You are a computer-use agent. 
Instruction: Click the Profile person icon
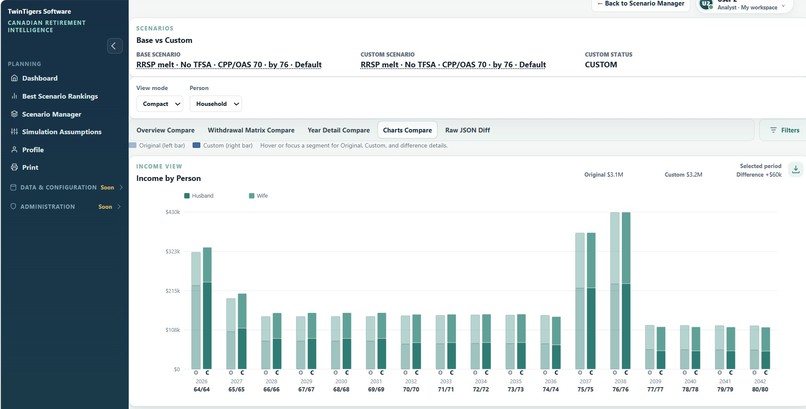[14, 150]
